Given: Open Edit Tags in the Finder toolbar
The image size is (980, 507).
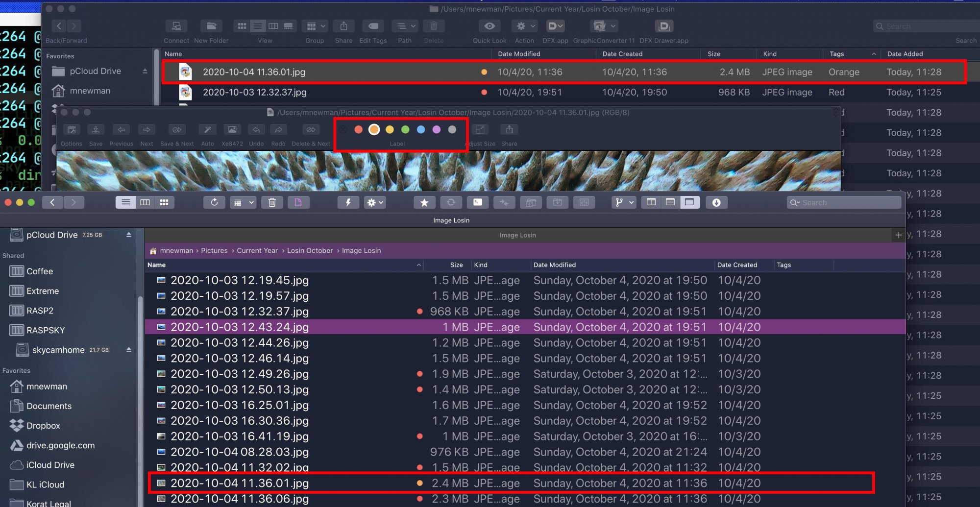Looking at the screenshot, I should [x=373, y=26].
